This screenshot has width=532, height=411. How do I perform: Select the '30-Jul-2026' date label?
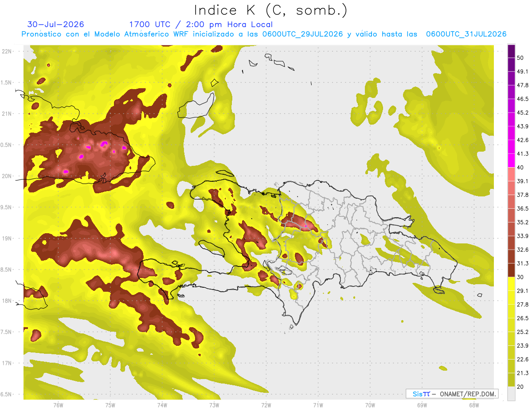[56, 24]
